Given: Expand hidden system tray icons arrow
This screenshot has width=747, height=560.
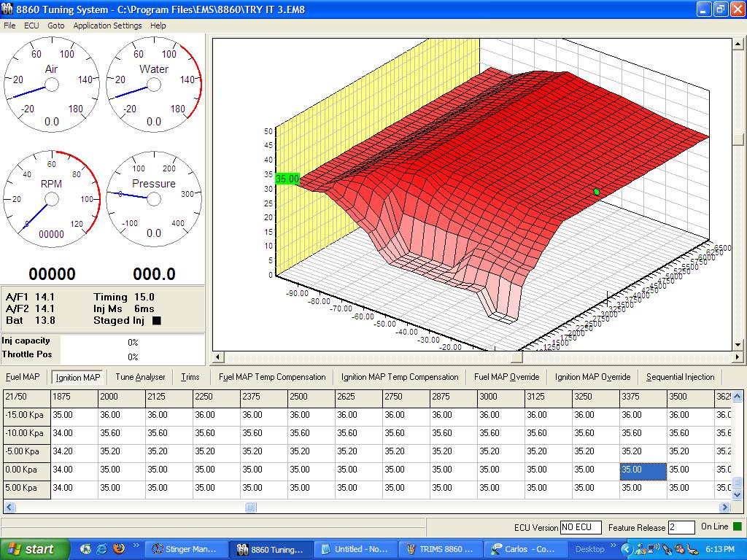Looking at the screenshot, I should tap(626, 549).
